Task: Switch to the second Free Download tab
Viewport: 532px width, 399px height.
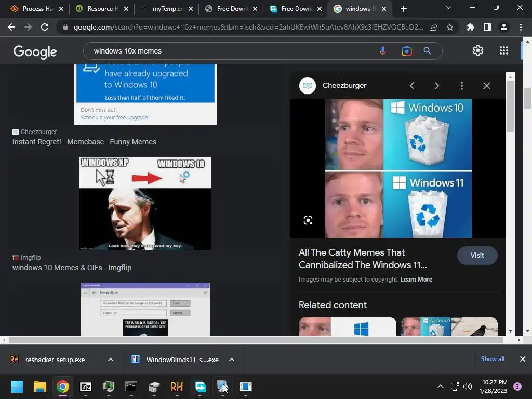Action: pos(295,9)
